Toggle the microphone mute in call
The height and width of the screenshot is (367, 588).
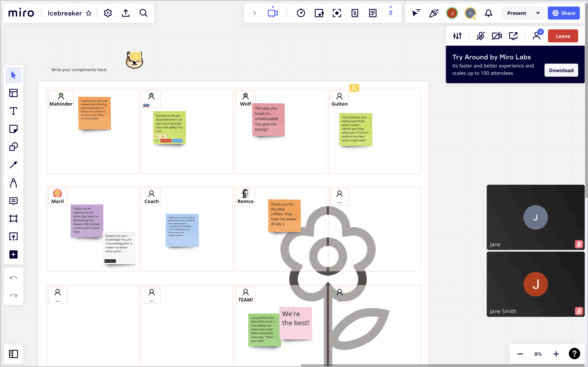(x=480, y=36)
